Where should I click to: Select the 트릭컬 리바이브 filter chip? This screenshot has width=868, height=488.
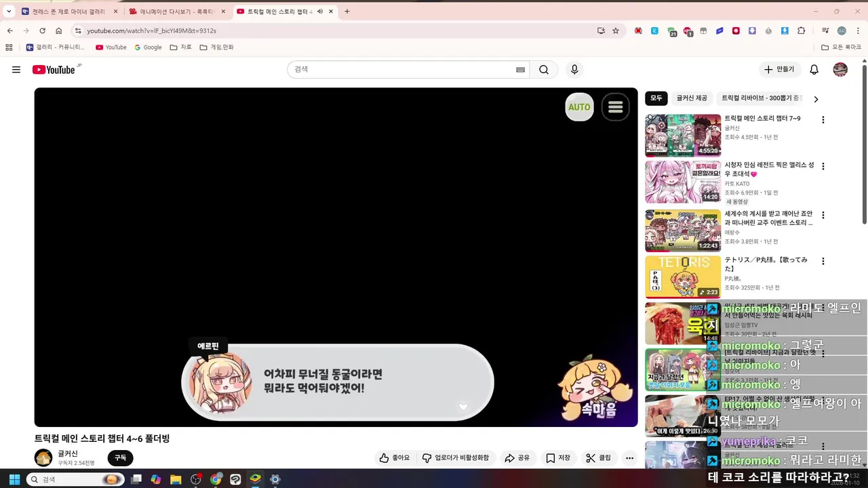pos(761,98)
